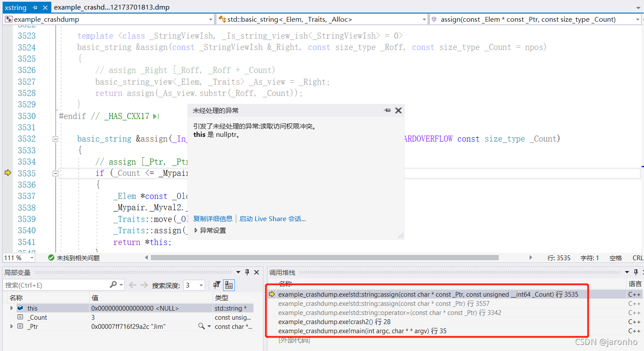Open the 局部变量 window options dropdown
644x351 pixels.
click(x=238, y=272)
